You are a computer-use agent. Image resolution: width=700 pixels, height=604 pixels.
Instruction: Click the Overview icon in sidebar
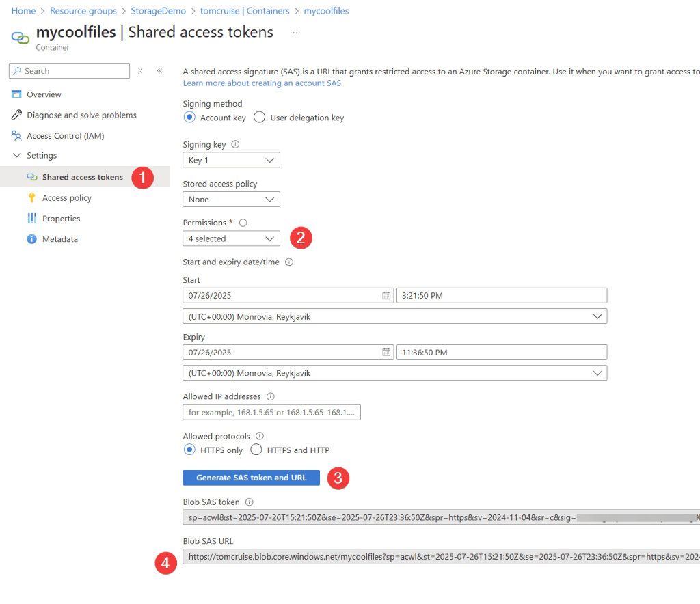[x=16, y=94]
